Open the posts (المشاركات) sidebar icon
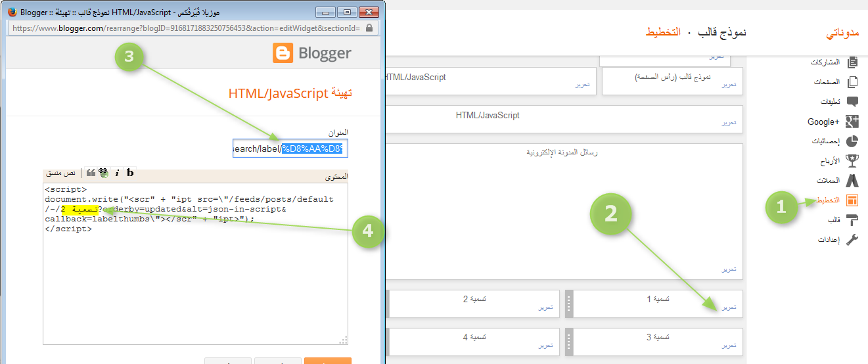This screenshot has width=868, height=364. [852, 62]
